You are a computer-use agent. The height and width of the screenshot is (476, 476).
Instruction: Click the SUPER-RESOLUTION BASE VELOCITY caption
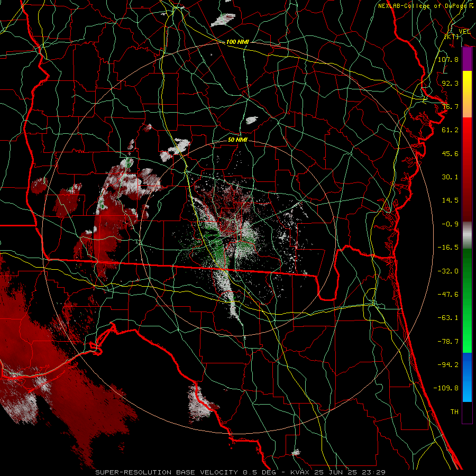tap(168, 472)
